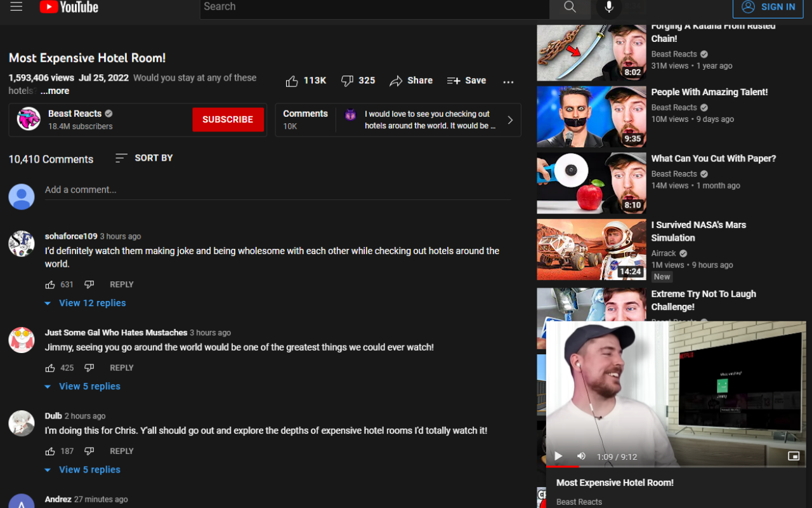Like the comment with 425 likes
Image resolution: width=812 pixels, height=508 pixels.
coord(50,368)
